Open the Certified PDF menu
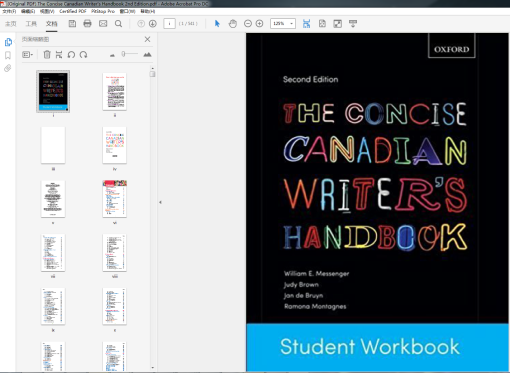 click(73, 11)
